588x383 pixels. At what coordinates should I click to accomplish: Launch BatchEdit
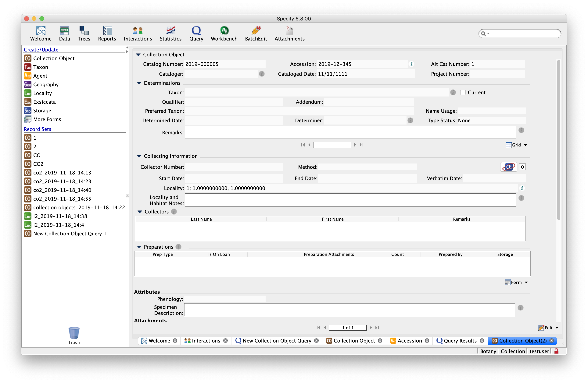(256, 33)
